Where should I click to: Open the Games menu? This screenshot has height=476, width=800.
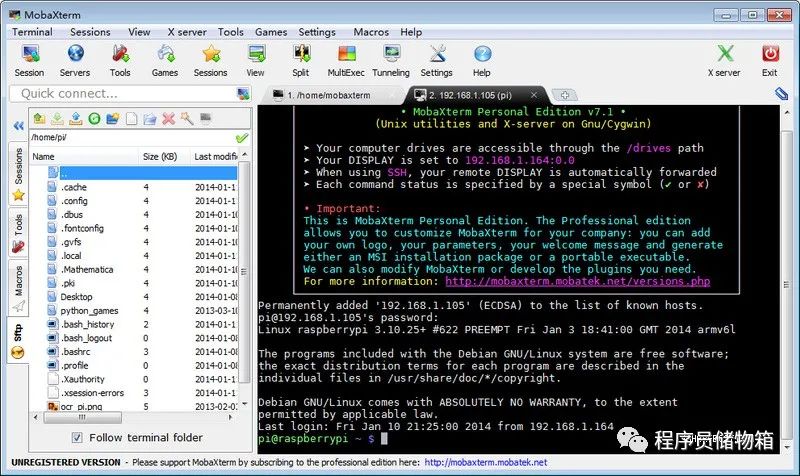click(x=271, y=32)
